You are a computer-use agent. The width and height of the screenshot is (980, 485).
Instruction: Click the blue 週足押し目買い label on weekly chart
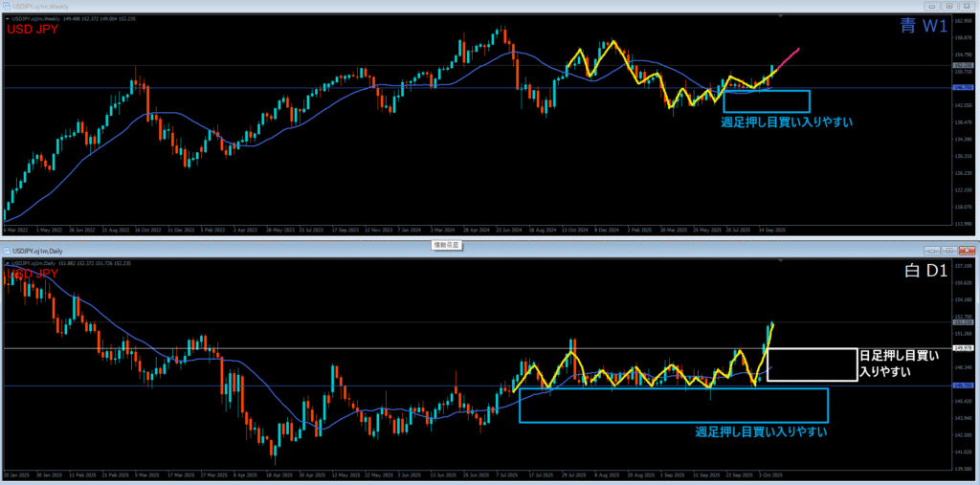pos(786,122)
